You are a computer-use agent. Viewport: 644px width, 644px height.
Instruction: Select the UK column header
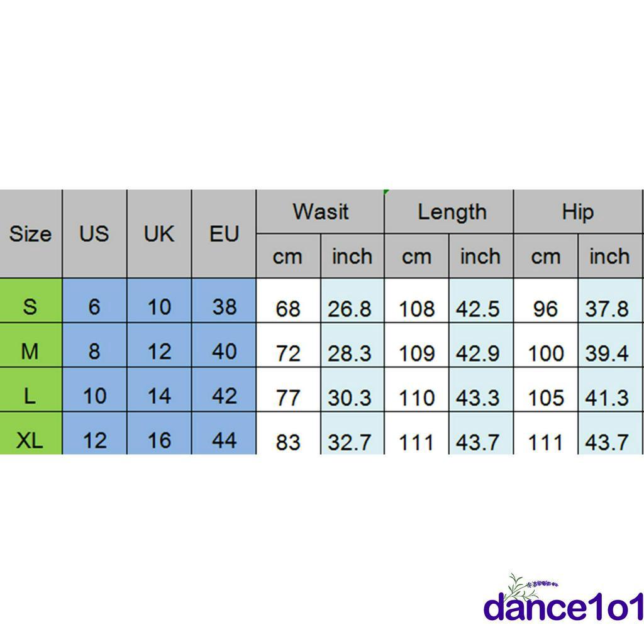click(x=159, y=234)
